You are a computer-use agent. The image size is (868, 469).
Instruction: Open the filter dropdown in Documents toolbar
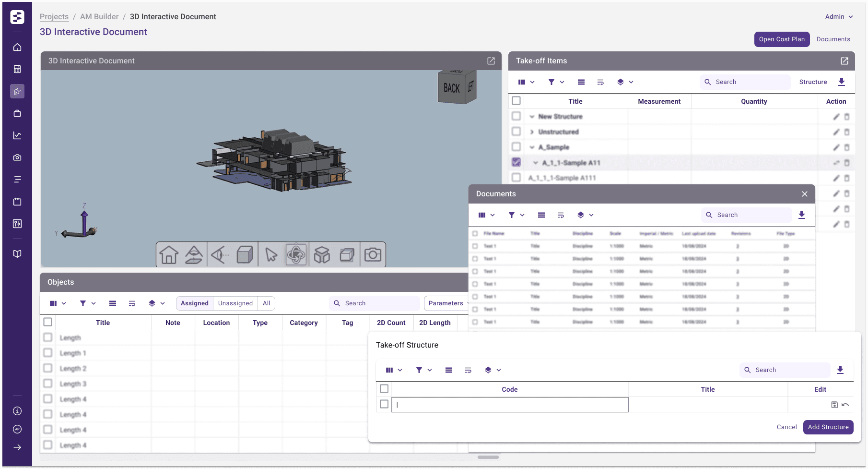pyautogui.click(x=516, y=215)
